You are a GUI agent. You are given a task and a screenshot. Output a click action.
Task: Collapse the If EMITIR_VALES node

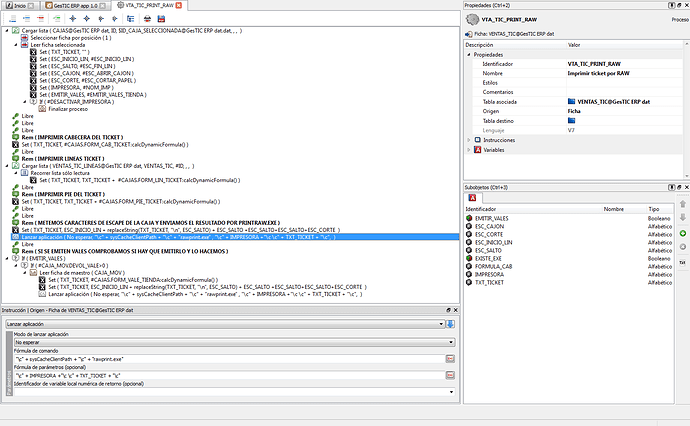coord(7,258)
